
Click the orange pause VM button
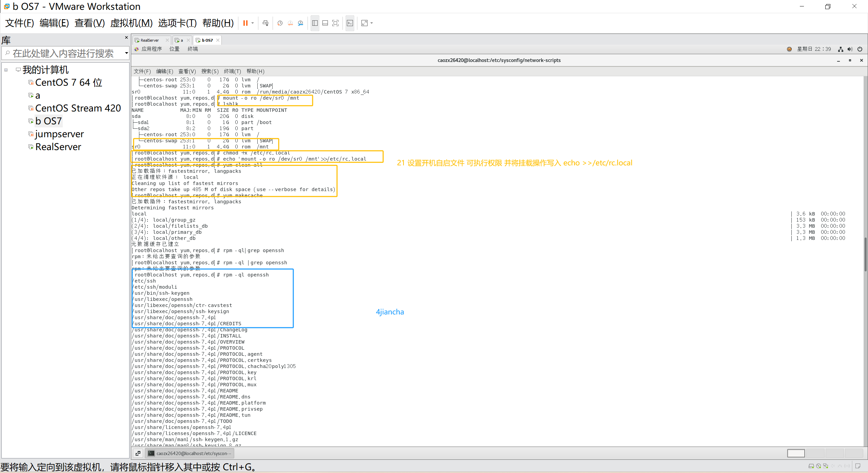coord(245,23)
